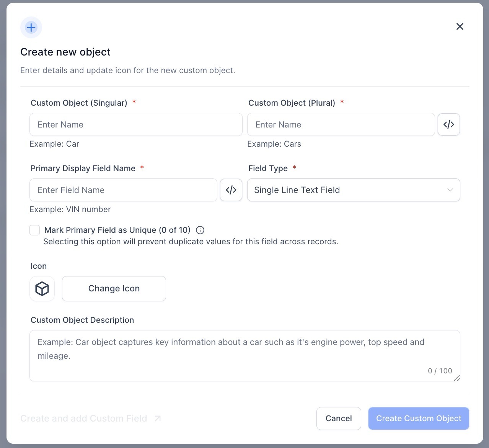Click the chevron in the Field Type selector
The height and width of the screenshot is (448, 489).
point(450,190)
